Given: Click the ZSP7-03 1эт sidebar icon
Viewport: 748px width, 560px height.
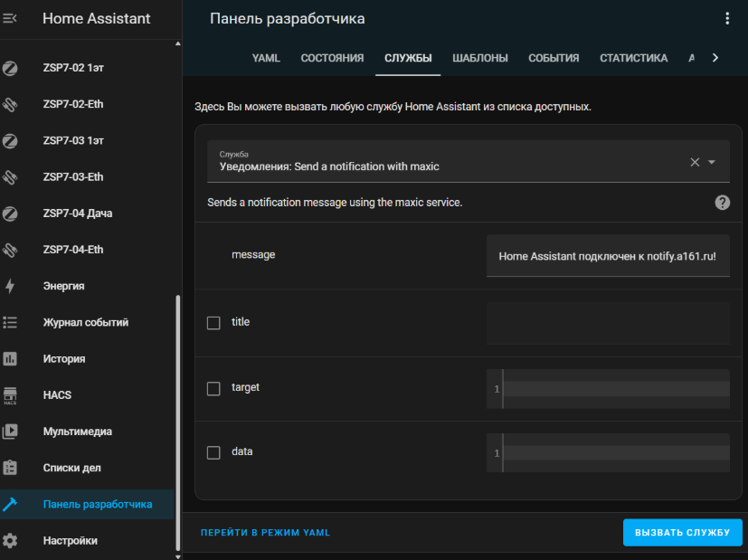Looking at the screenshot, I should 10,141.
